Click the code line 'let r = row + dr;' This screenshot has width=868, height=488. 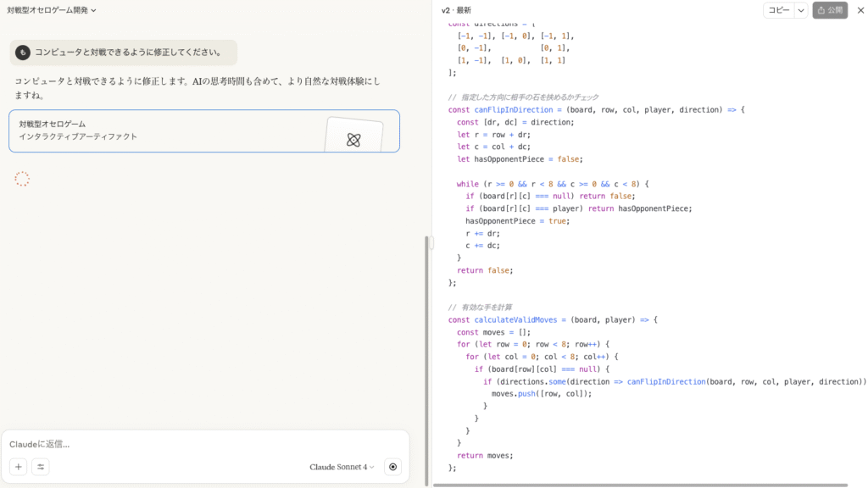tap(494, 135)
